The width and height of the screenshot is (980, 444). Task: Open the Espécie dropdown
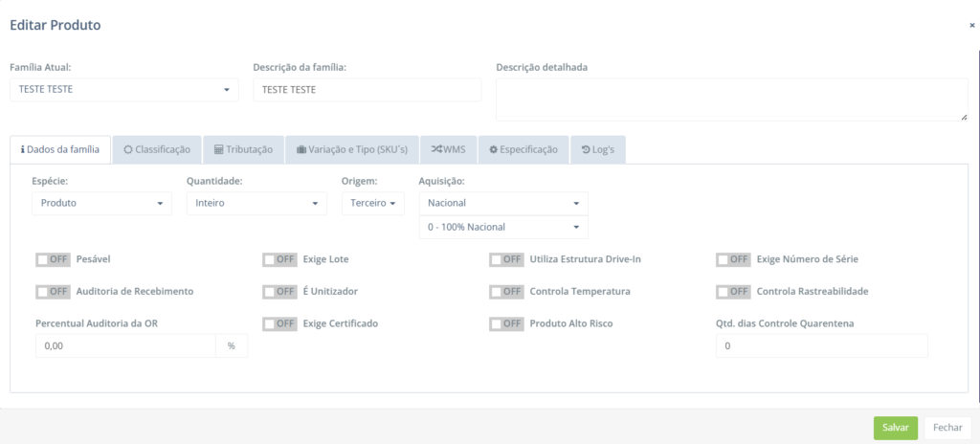pyautogui.click(x=101, y=203)
